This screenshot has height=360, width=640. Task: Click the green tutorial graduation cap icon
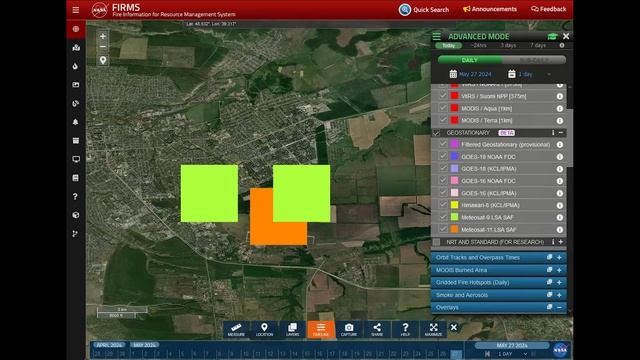552,36
